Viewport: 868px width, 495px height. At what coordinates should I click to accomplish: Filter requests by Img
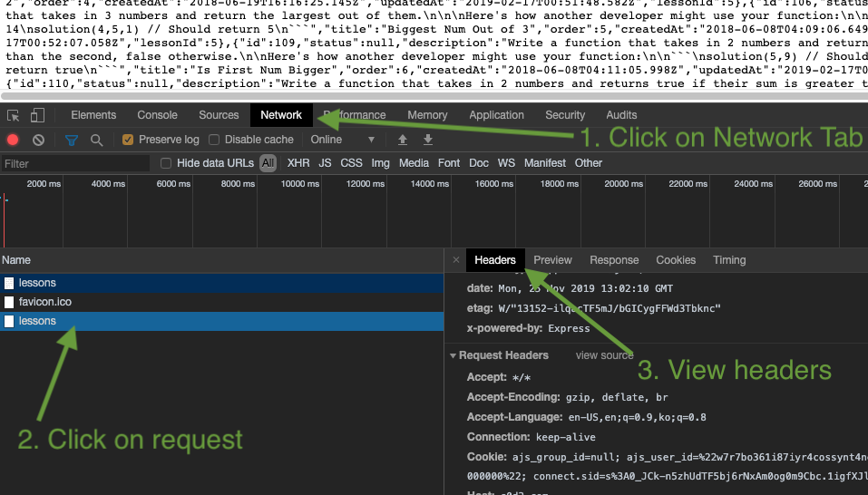click(x=380, y=163)
